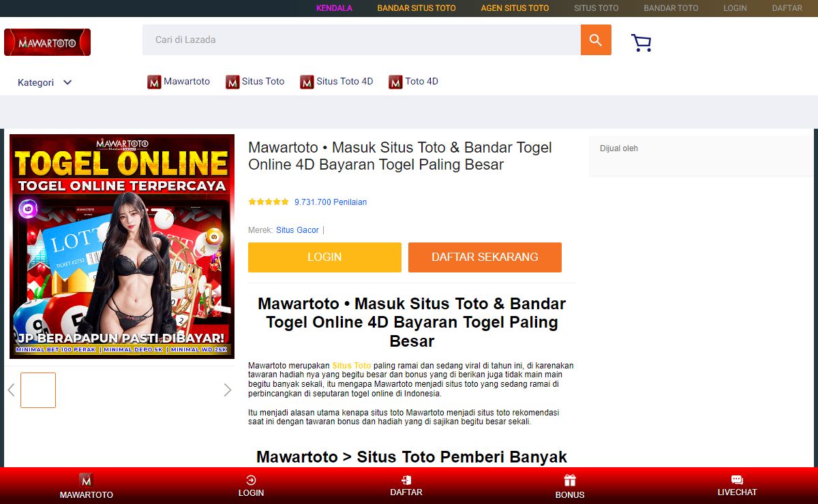Click the Mawartoto logo in the header

point(47,42)
